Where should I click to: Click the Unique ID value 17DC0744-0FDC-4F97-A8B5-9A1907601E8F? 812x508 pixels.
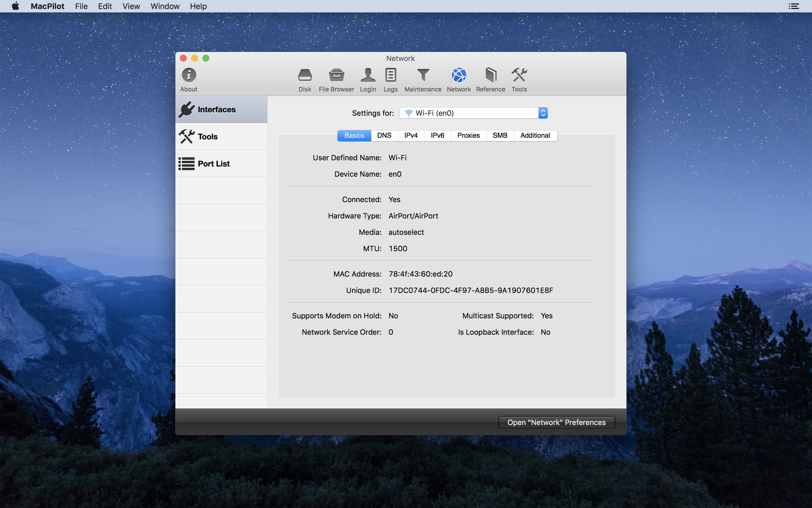coord(471,290)
